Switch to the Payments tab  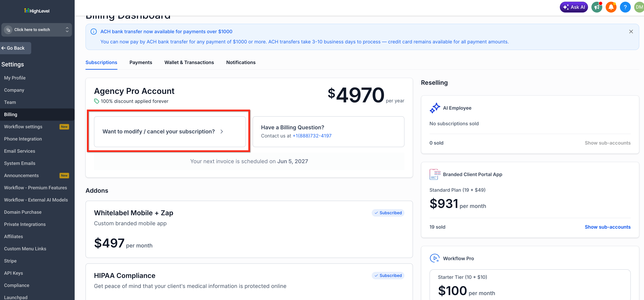(x=141, y=62)
